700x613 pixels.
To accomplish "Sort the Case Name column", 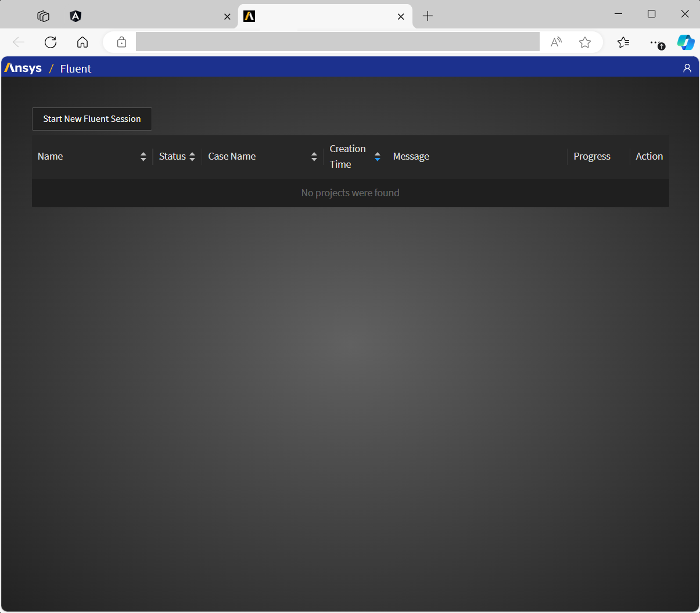I will point(314,156).
